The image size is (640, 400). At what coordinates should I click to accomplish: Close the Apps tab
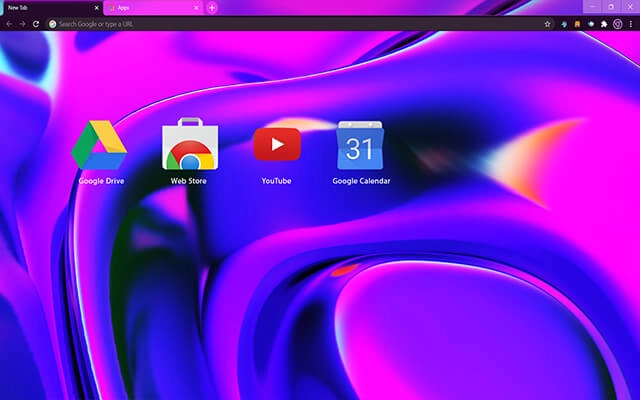coord(196,8)
